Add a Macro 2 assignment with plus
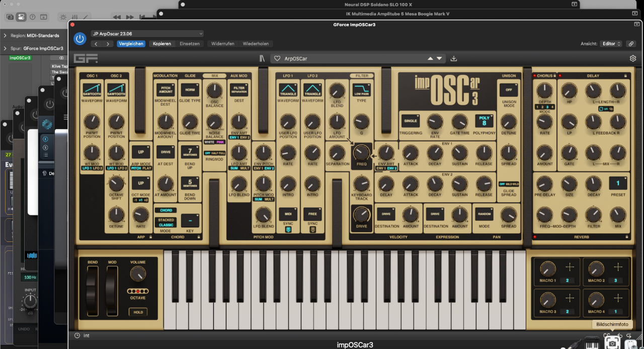Viewport: 644px width, 349px height. (618, 268)
